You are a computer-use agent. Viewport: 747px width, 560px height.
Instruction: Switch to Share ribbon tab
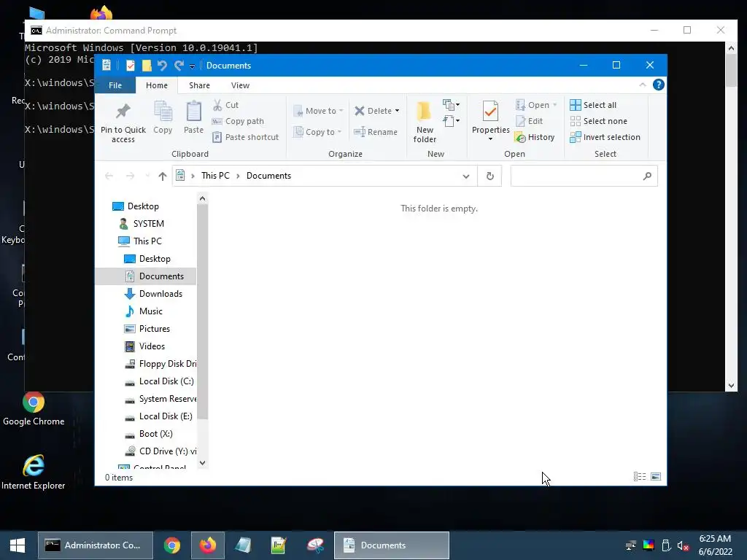199,85
